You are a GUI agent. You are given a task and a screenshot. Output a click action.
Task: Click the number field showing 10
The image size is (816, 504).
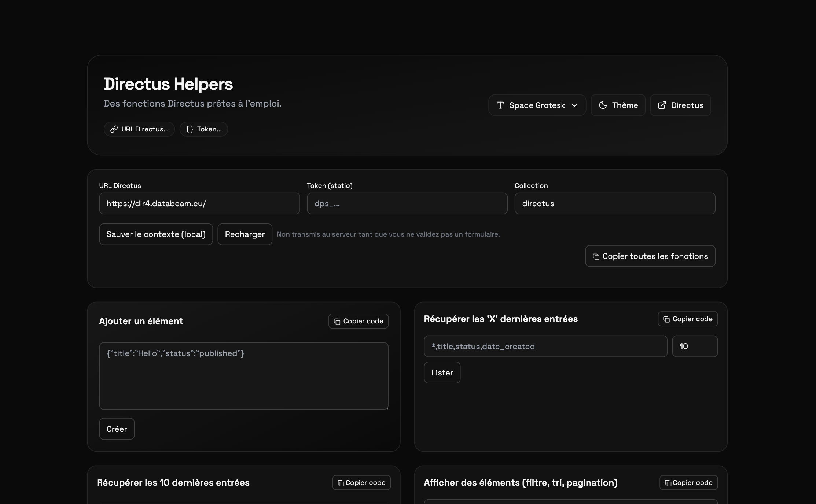694,346
